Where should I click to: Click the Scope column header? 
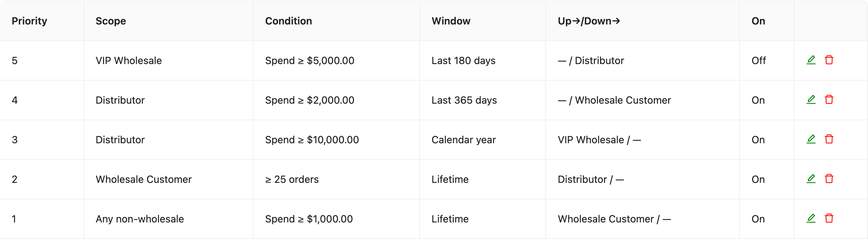click(x=111, y=21)
